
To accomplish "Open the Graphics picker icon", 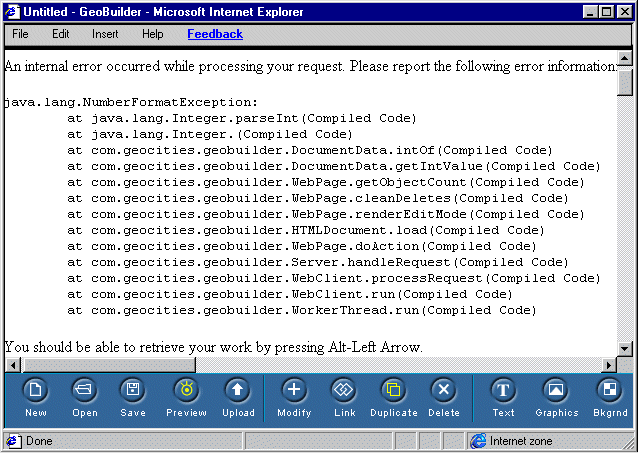I will [x=556, y=390].
